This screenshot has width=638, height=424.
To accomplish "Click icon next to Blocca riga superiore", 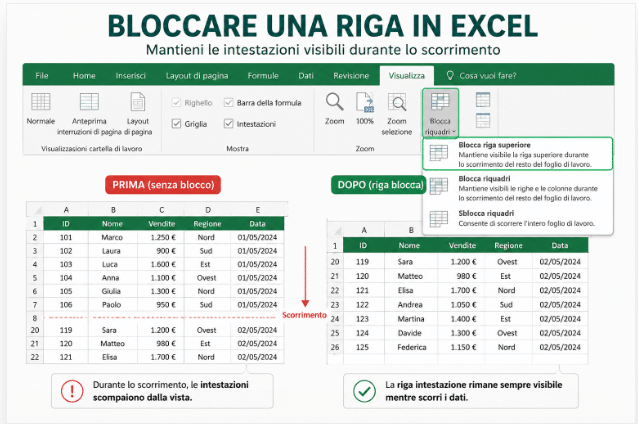I will pyautogui.click(x=439, y=153).
